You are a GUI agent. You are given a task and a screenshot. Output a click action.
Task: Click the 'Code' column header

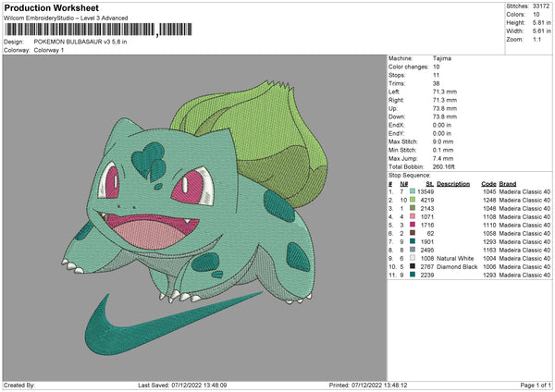488,184
